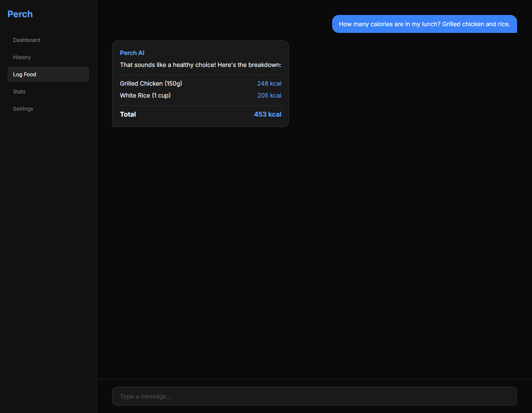Click the Type a message placeholder
The height and width of the screenshot is (413, 532).
146,396
